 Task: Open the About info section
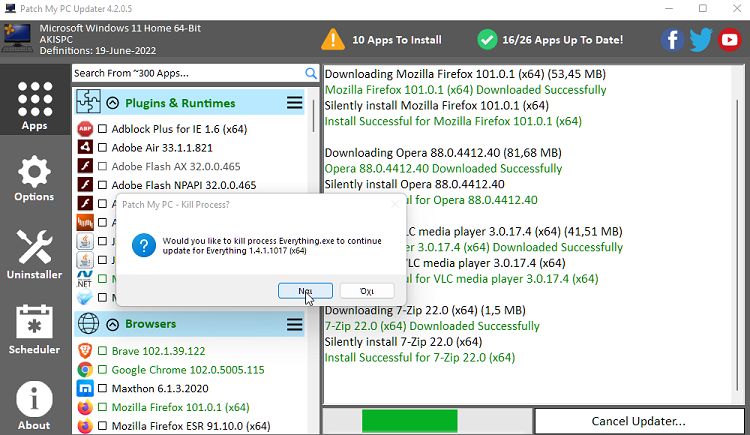(x=34, y=405)
